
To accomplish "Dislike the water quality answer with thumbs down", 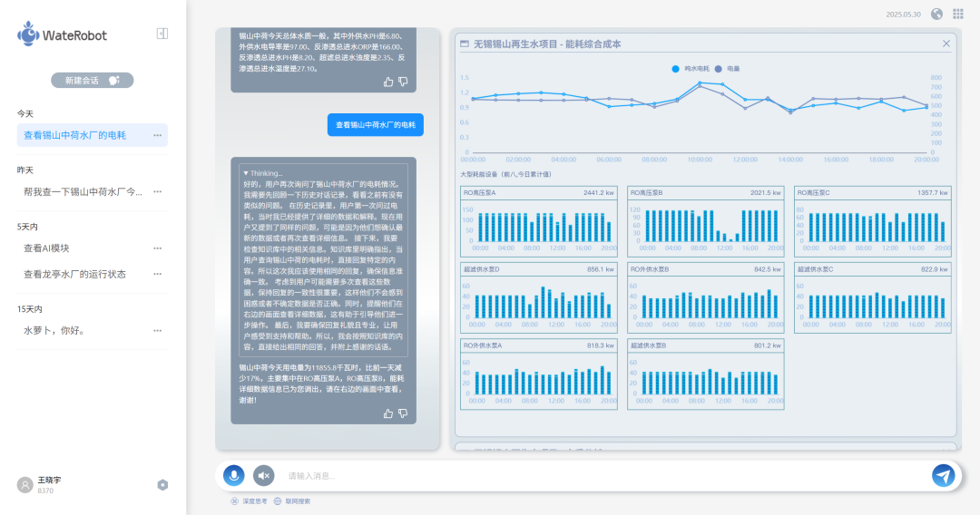I will pos(403,82).
